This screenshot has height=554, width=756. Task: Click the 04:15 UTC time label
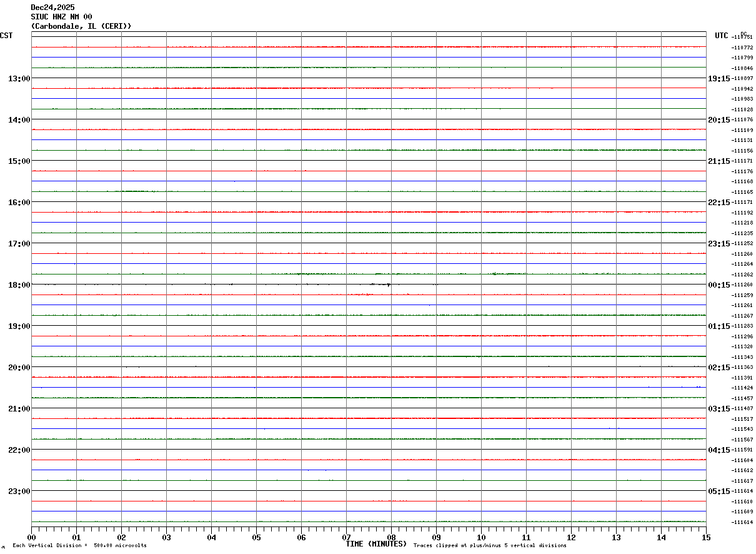point(719,450)
